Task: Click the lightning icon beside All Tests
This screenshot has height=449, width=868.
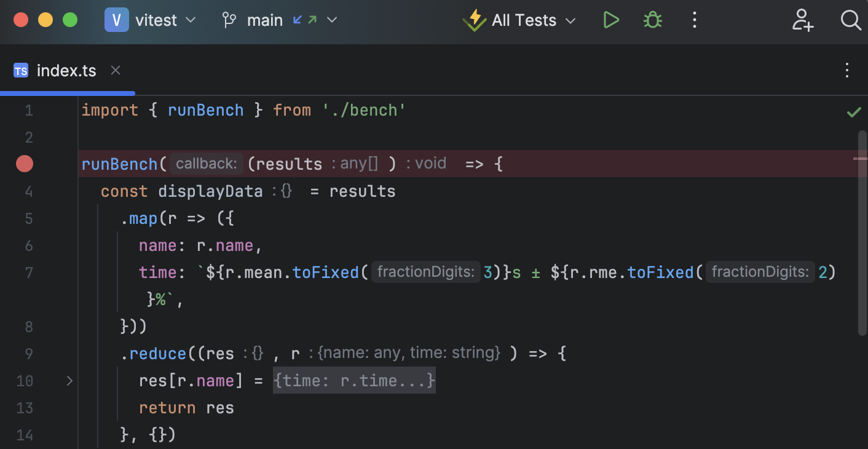Action: [x=474, y=20]
